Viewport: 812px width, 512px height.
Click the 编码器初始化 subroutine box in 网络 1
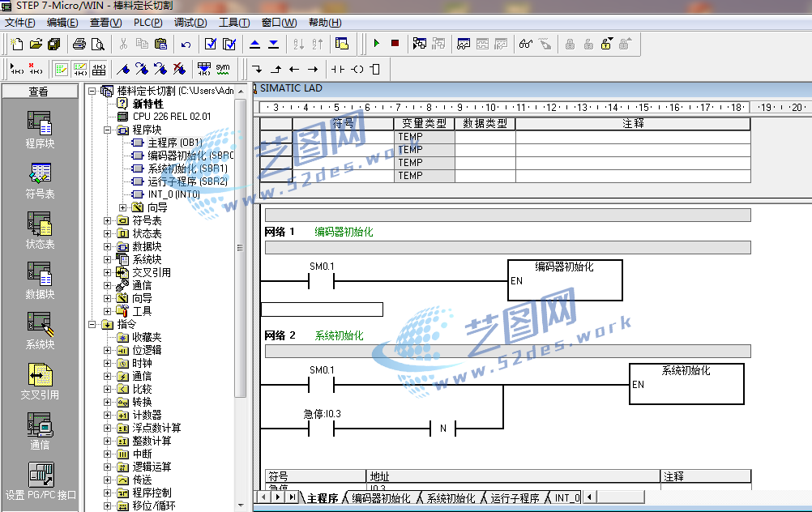[565, 280]
